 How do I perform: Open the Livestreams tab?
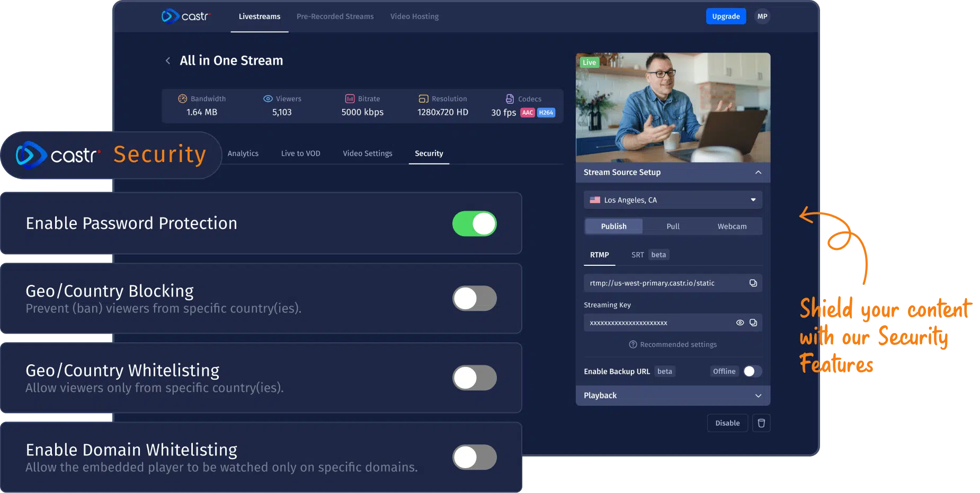[x=260, y=16]
